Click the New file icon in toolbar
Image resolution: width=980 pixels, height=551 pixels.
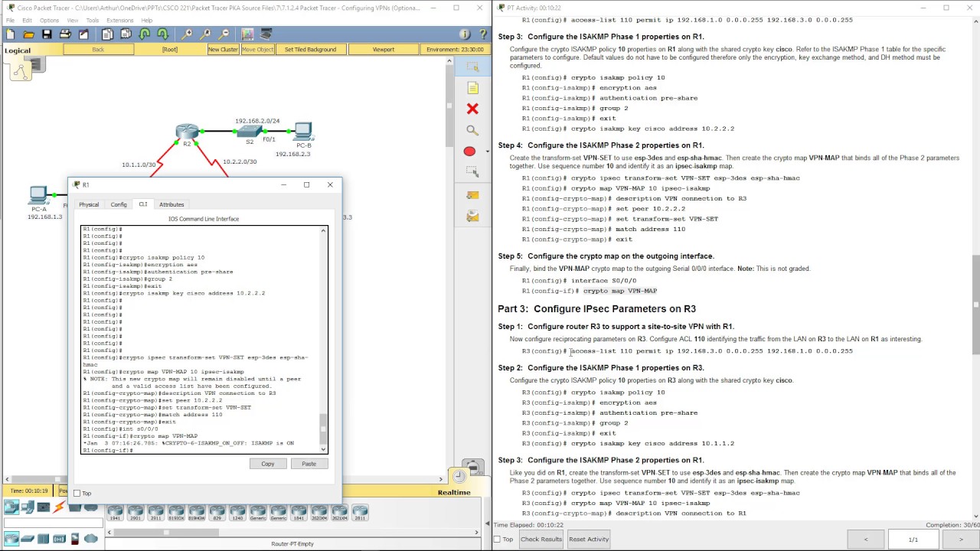[10, 34]
